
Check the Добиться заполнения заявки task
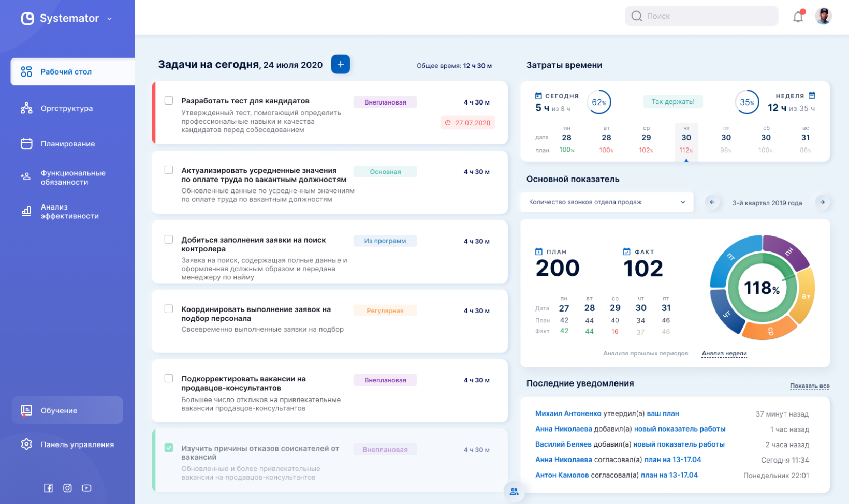click(169, 239)
